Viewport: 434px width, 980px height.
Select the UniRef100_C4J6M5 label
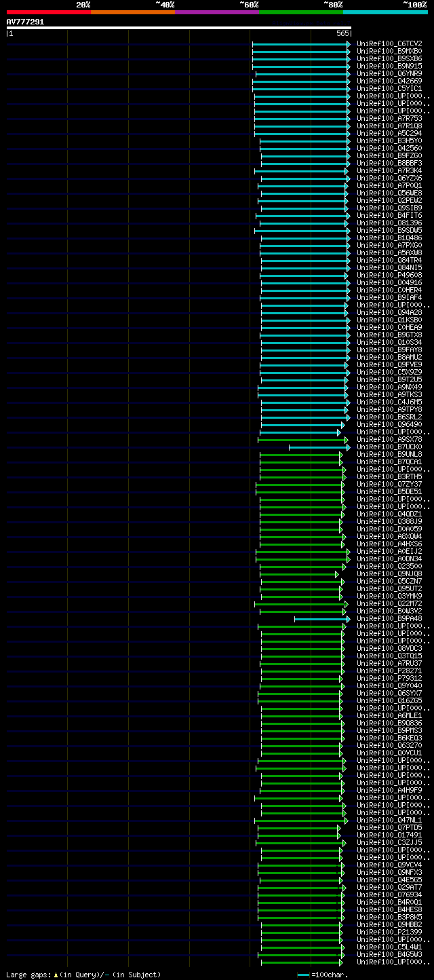(389, 402)
